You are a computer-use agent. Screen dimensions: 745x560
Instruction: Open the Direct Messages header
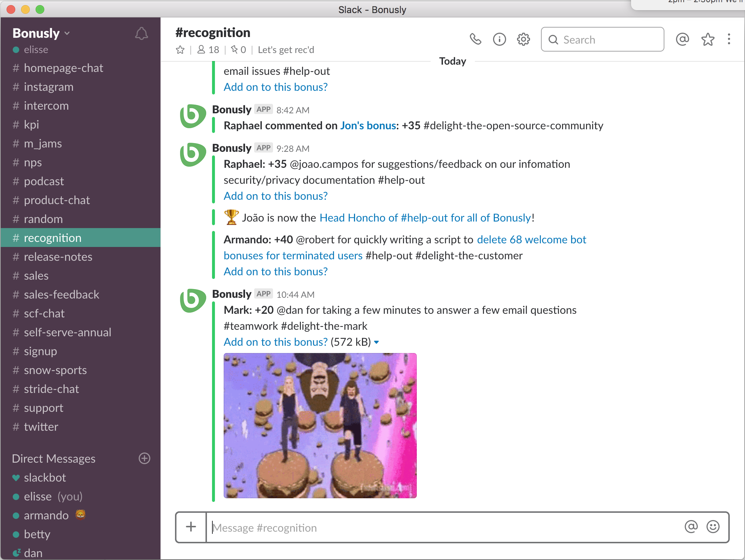click(54, 459)
